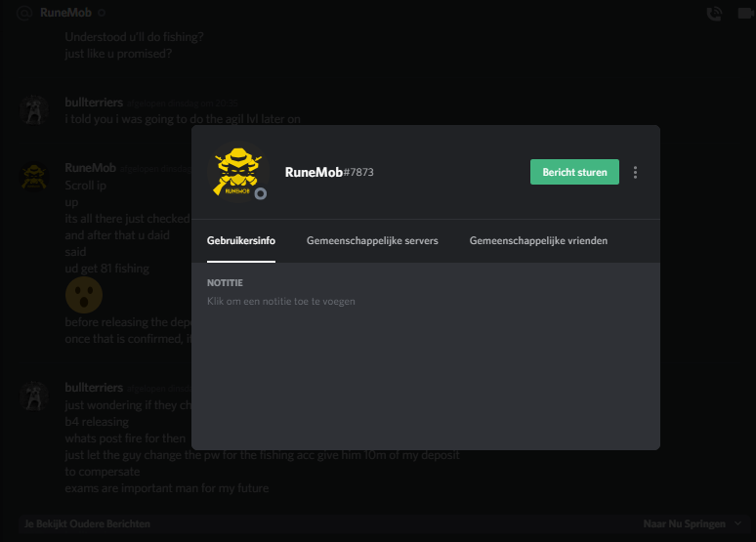Viewport: 756px width, 542px height.
Task: Open Gemeenschappelijke vrienden tab
Action: pos(538,240)
